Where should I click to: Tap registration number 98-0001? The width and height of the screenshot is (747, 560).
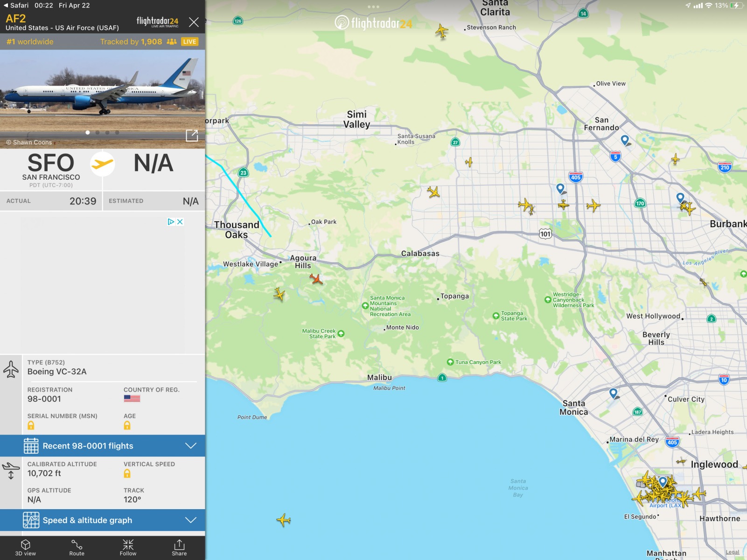pyautogui.click(x=44, y=399)
